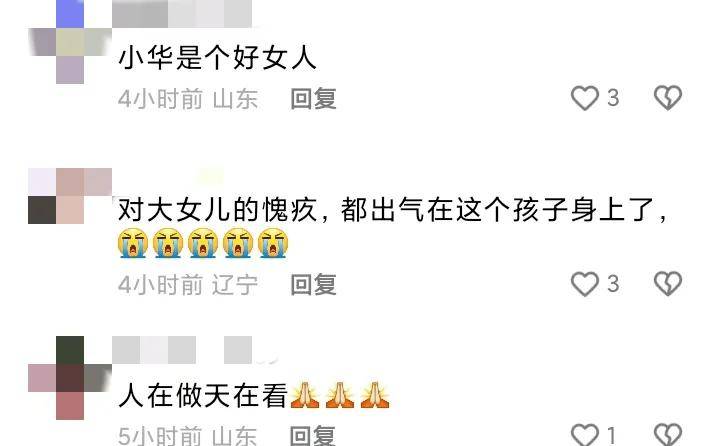The height and width of the screenshot is (446, 720).
Task: Reply to the comment 人在做天在看
Action: [314, 435]
